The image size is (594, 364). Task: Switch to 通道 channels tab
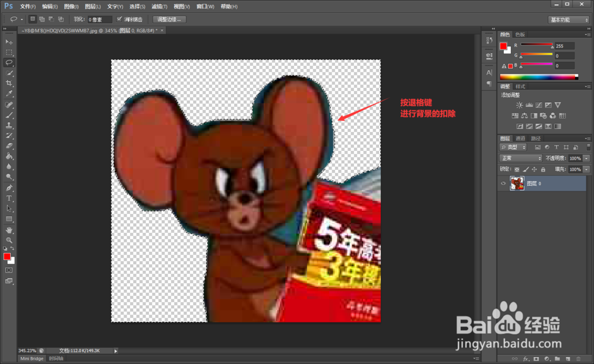(520, 138)
